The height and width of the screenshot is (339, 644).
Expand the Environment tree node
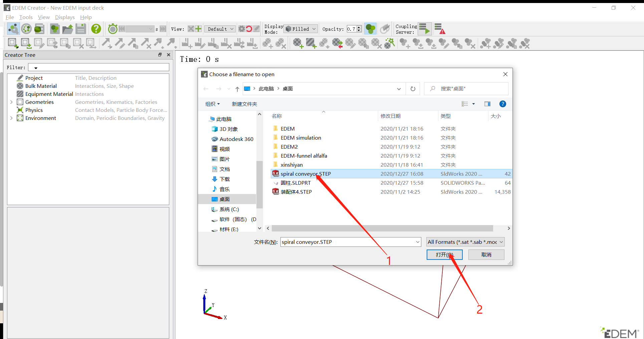point(11,118)
